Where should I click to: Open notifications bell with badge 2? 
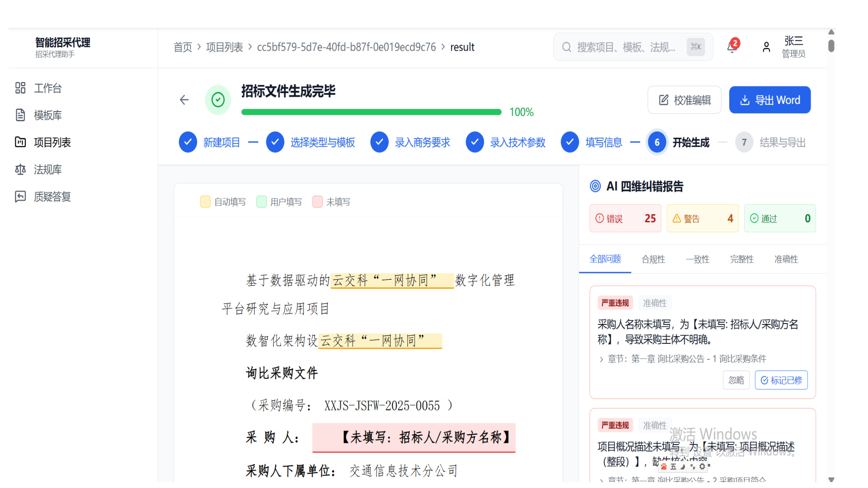[x=732, y=47]
